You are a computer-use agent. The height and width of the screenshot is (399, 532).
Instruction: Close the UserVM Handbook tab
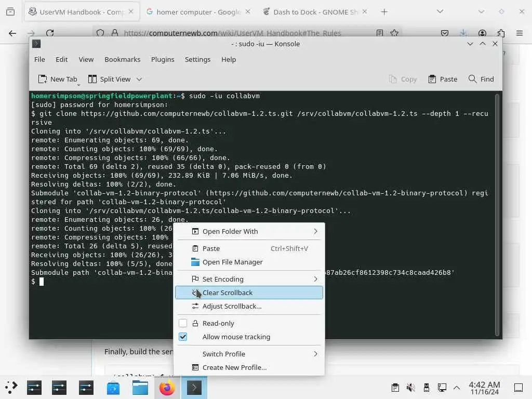[x=131, y=11]
